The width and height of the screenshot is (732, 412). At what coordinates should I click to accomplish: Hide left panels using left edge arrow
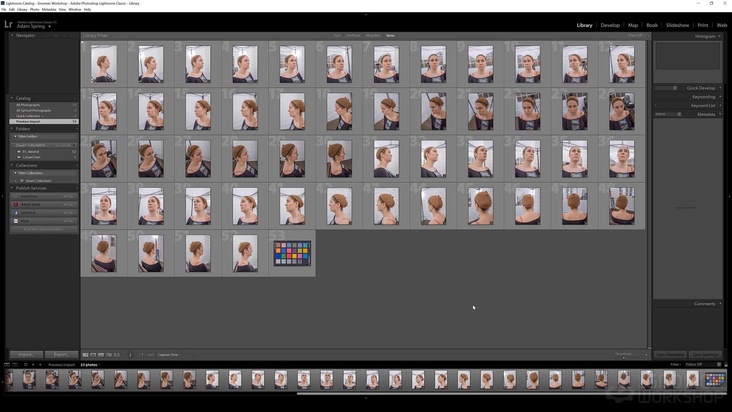click(2, 196)
